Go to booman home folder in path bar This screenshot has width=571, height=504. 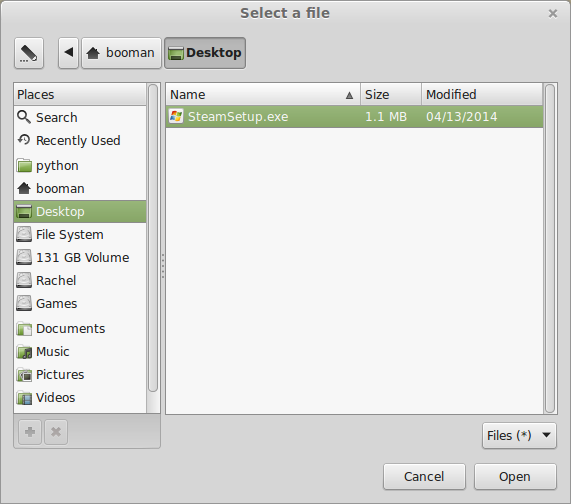click(121, 53)
